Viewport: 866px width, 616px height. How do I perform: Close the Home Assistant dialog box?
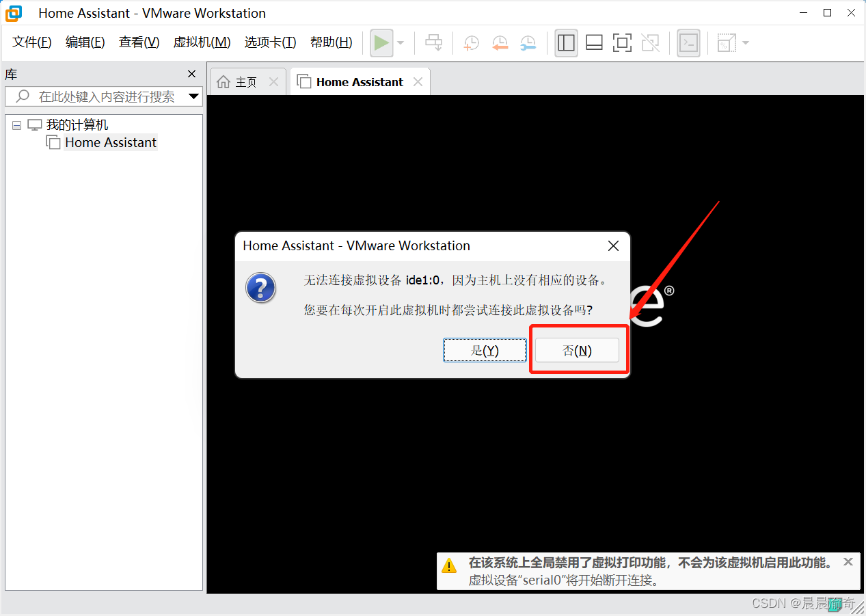[613, 246]
